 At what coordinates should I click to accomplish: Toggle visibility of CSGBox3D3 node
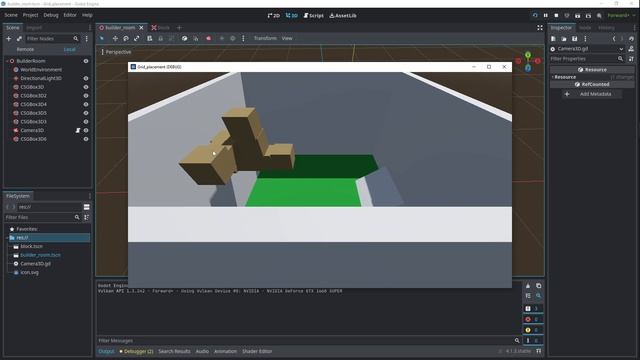click(x=86, y=122)
